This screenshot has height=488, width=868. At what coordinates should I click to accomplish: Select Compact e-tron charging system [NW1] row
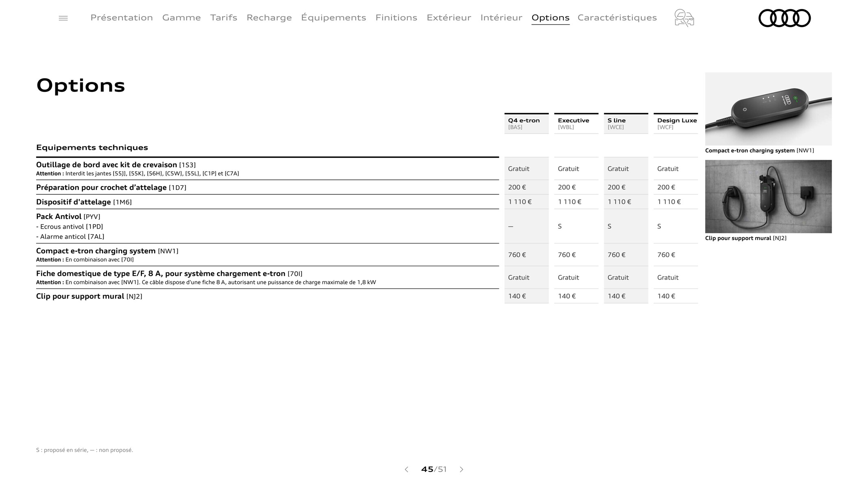pos(267,255)
